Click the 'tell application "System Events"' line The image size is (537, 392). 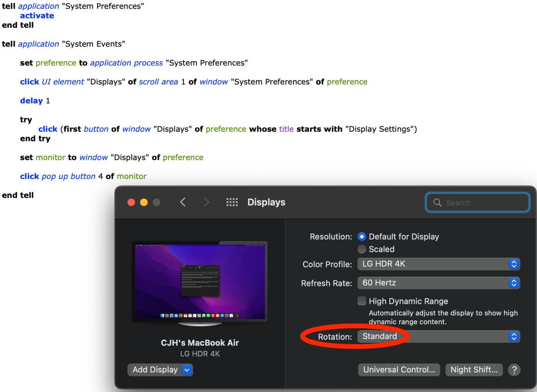coord(64,44)
